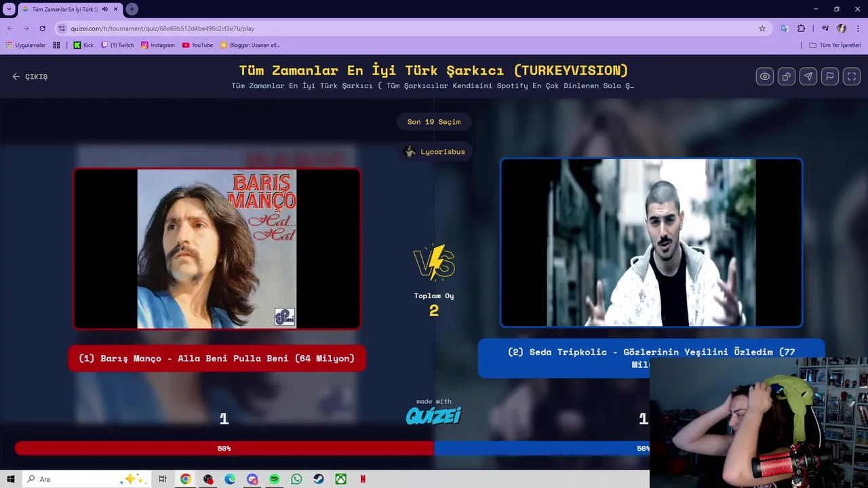868x488 pixels.
Task: Open WhatsApp from the taskbar
Action: 296,479
